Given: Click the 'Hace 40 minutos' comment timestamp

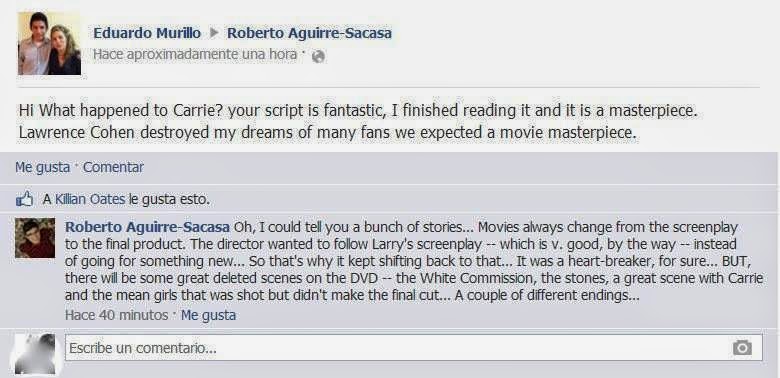Looking at the screenshot, I should coord(116,315).
